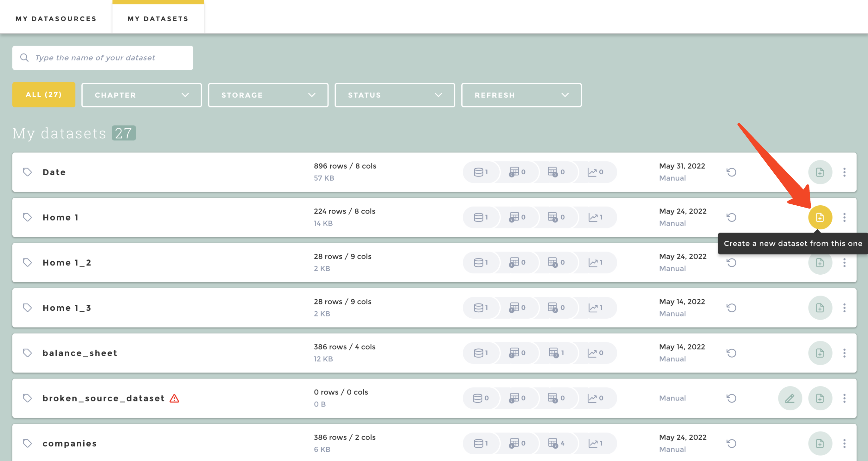Open the Home 1_2 dataset name
This screenshot has width=868, height=461.
(x=67, y=263)
